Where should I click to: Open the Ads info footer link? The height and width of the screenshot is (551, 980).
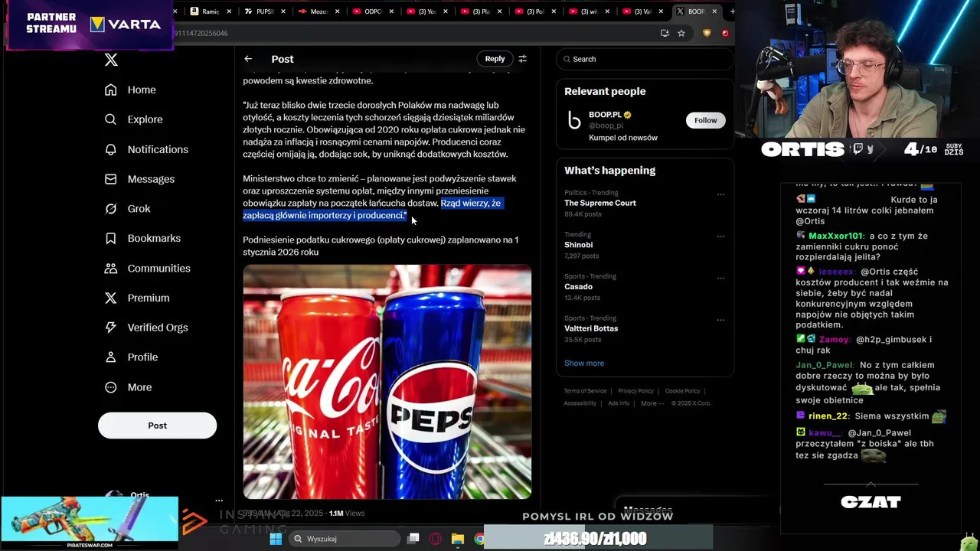pos(619,403)
